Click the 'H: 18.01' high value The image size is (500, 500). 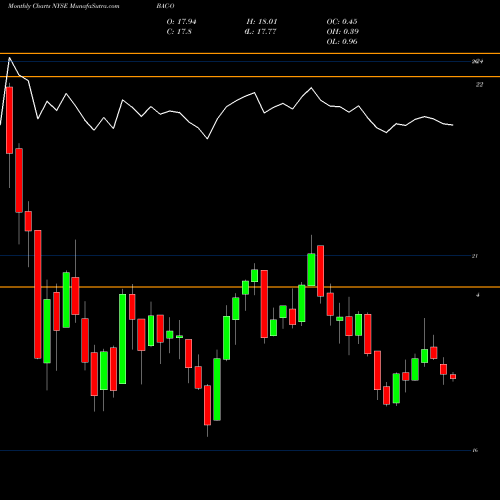click(x=262, y=22)
